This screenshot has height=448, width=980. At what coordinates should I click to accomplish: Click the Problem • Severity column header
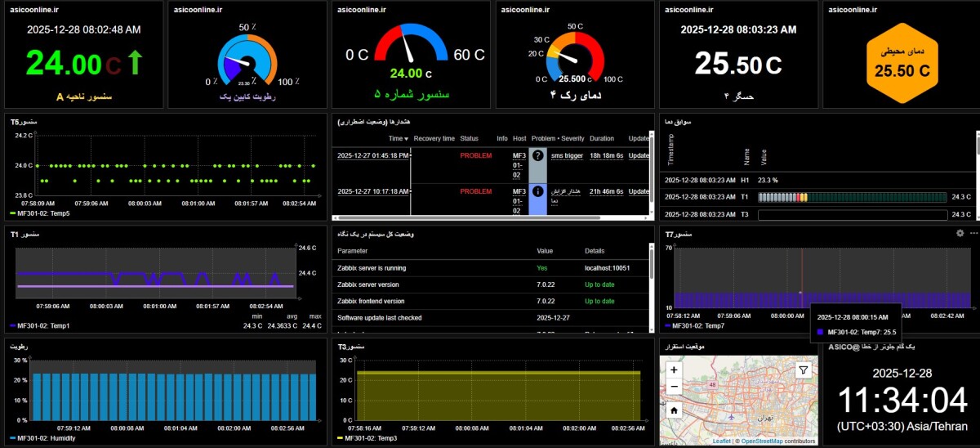point(558,138)
